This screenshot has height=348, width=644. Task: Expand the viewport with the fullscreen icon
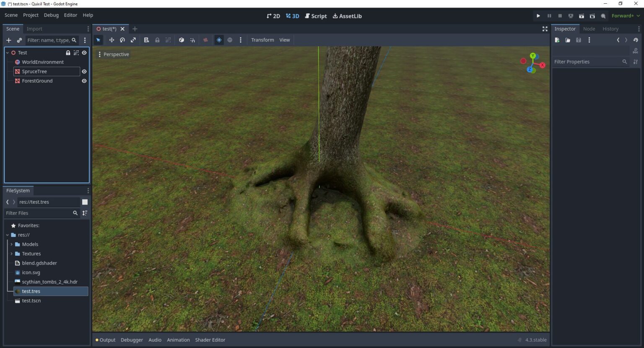click(x=545, y=29)
